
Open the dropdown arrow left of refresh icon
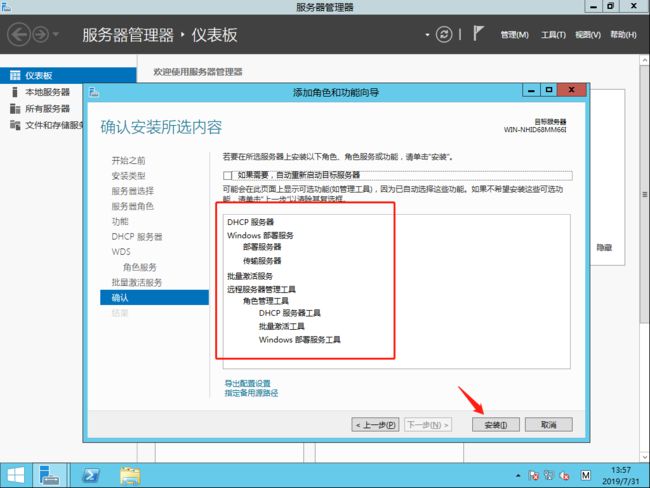[427, 35]
